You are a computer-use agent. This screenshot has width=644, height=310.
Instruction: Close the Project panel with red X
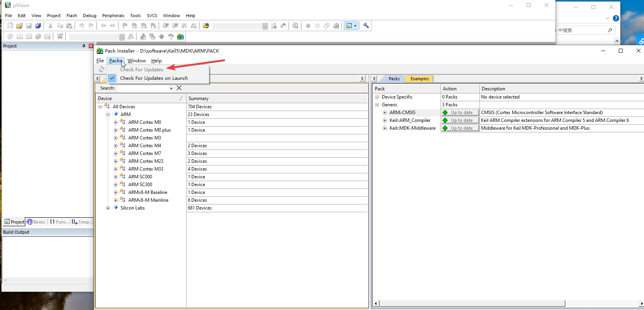(x=91, y=46)
